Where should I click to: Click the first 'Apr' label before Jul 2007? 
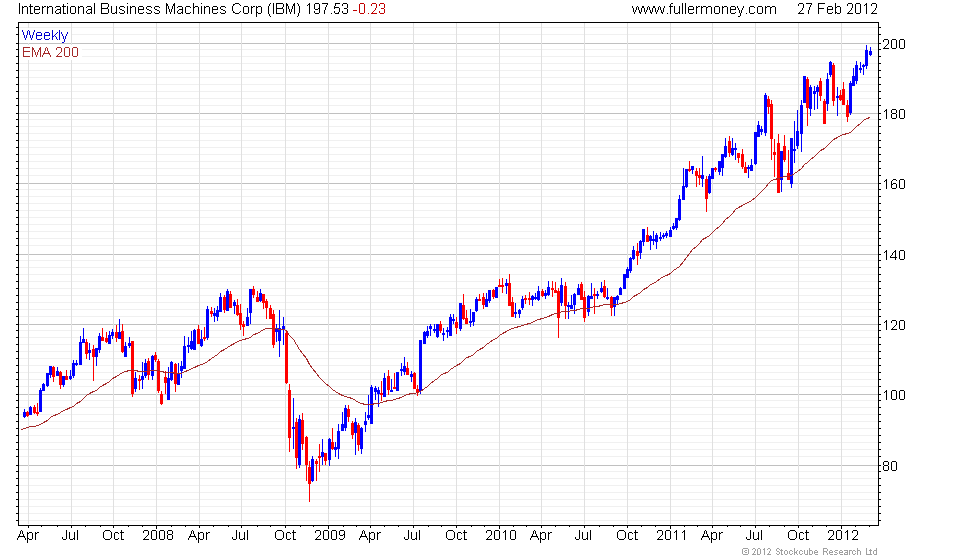click(x=28, y=536)
